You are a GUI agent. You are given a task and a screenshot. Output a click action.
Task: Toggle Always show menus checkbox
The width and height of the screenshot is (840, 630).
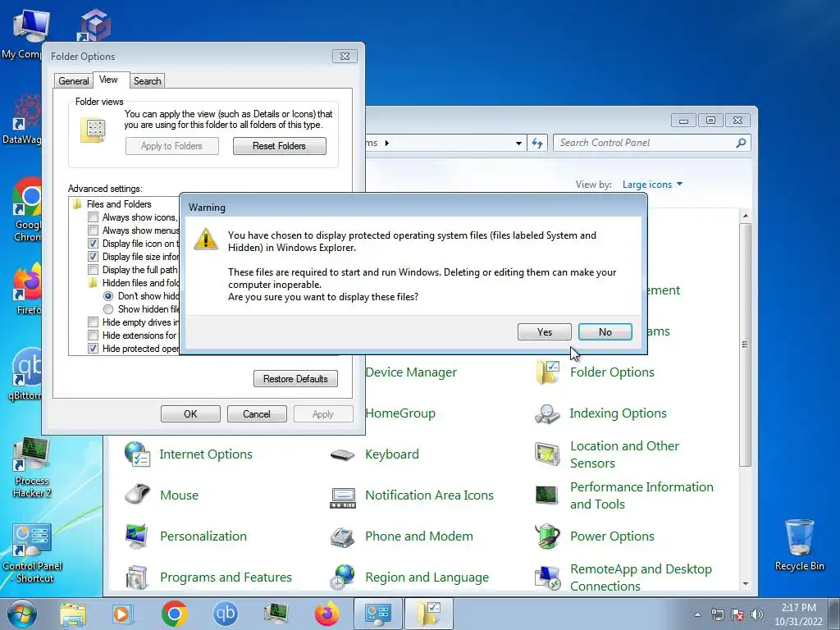click(94, 231)
